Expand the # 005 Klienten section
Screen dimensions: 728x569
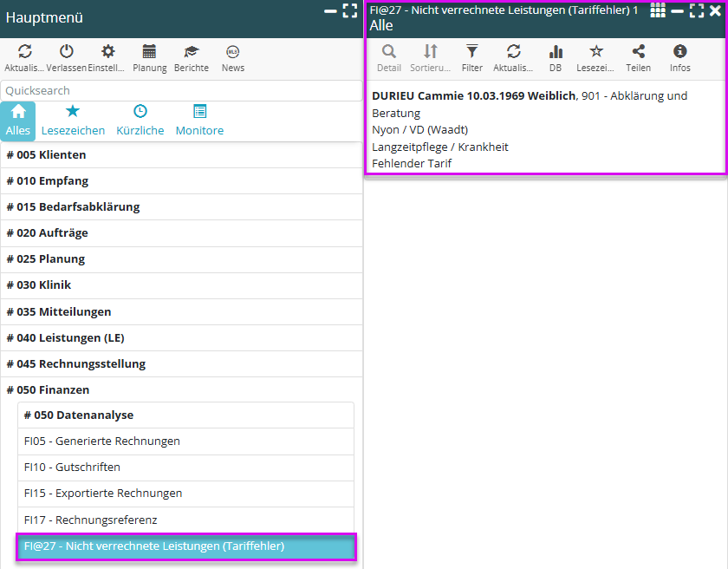(x=181, y=154)
